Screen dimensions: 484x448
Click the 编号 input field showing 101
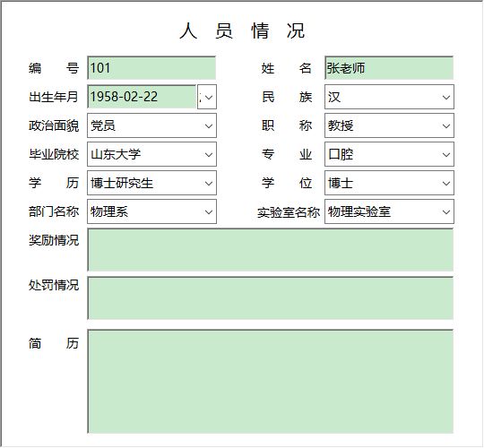tap(151, 68)
